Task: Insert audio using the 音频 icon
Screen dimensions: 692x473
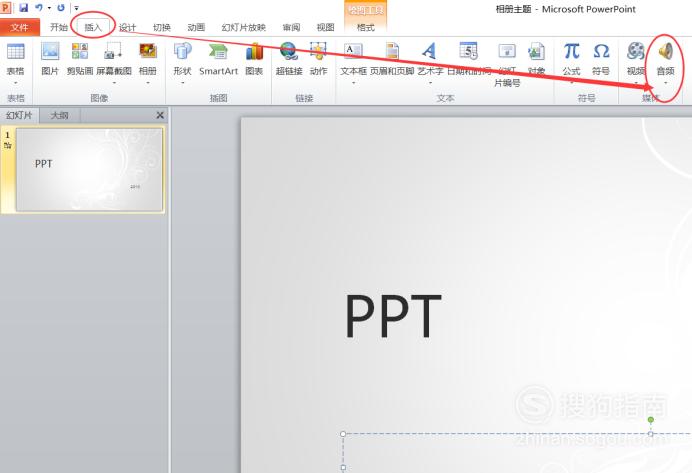Action: (666, 52)
